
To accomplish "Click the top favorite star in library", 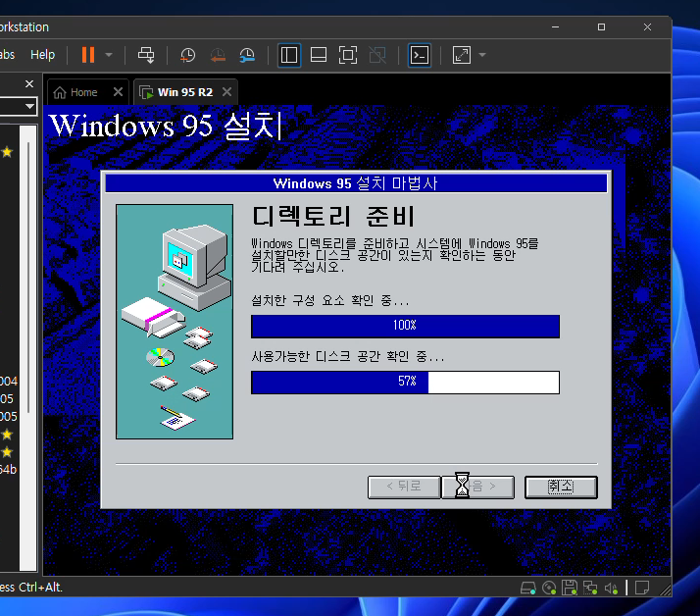I will [x=7, y=152].
